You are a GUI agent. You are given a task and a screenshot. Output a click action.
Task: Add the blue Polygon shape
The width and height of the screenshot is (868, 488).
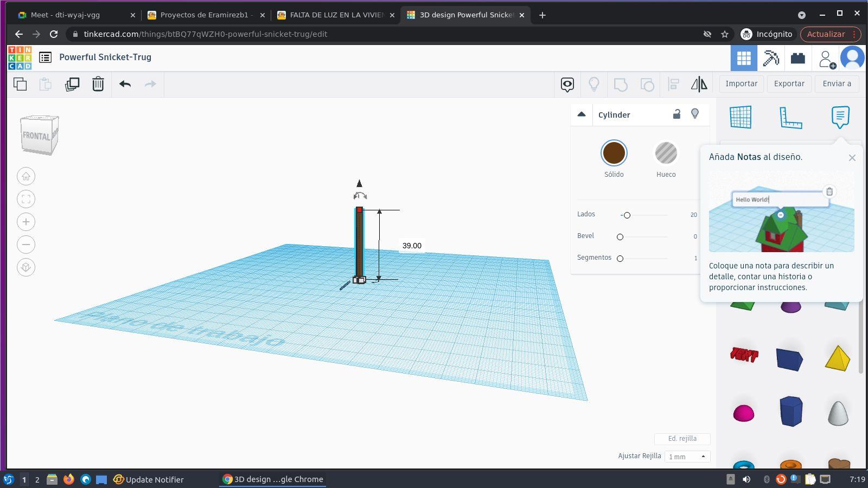tap(791, 411)
